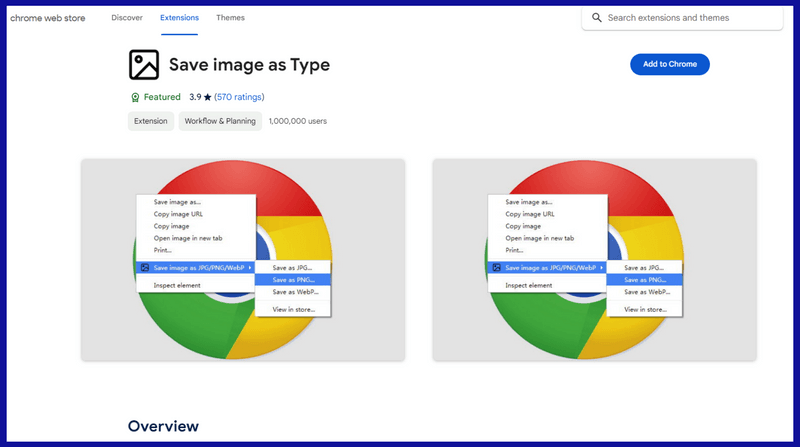The width and height of the screenshot is (800, 447).
Task: Open the 570 ratings link
Action: [x=239, y=98]
